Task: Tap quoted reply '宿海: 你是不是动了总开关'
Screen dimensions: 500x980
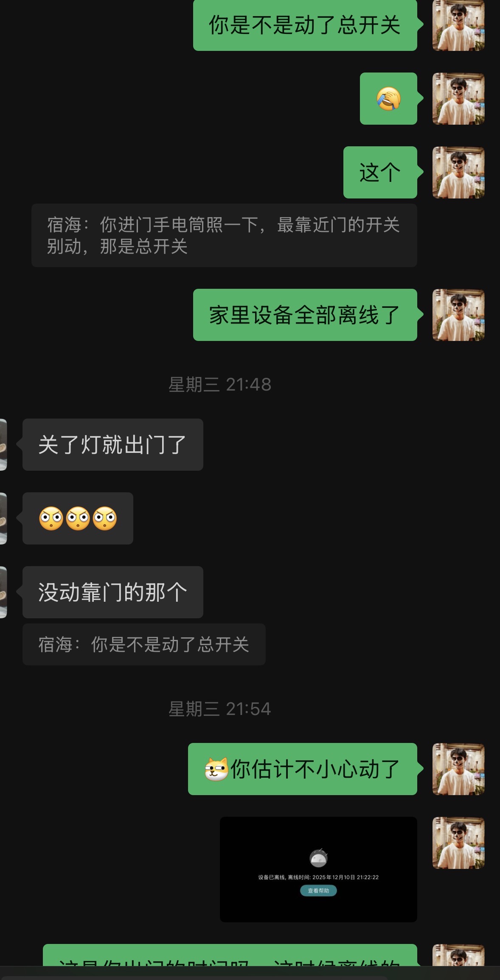Action: pyautogui.click(x=144, y=644)
